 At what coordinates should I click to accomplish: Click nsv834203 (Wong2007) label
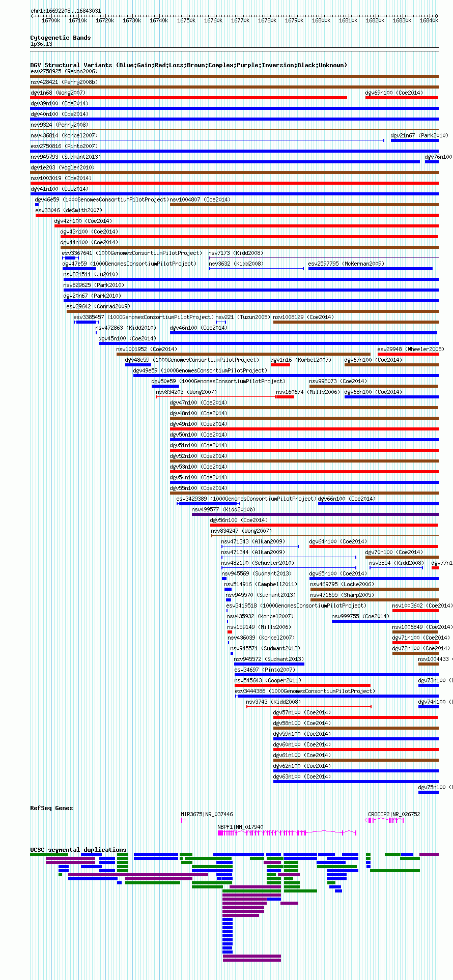187,392
